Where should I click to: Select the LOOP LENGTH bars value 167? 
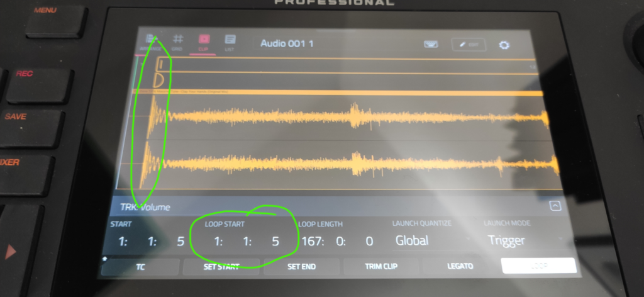(313, 241)
